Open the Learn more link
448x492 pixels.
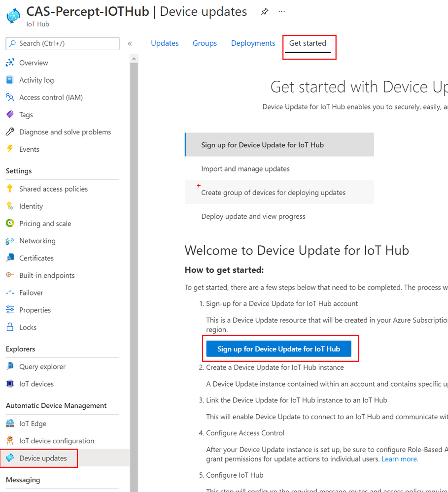[x=400, y=459]
